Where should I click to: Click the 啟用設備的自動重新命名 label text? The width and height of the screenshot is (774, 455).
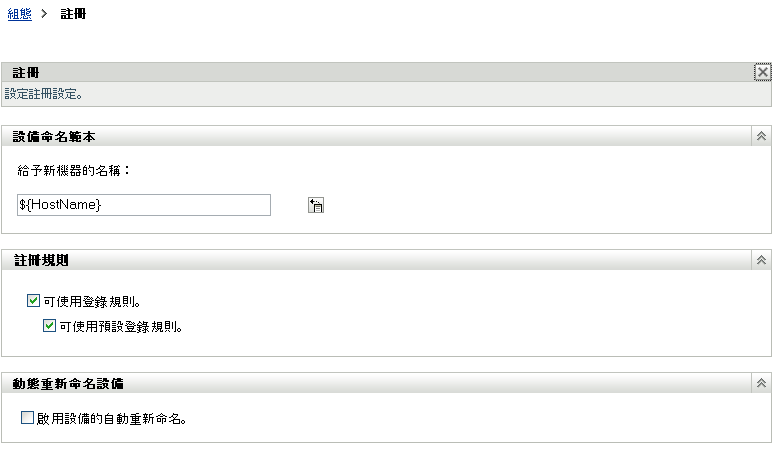click(x=111, y=419)
